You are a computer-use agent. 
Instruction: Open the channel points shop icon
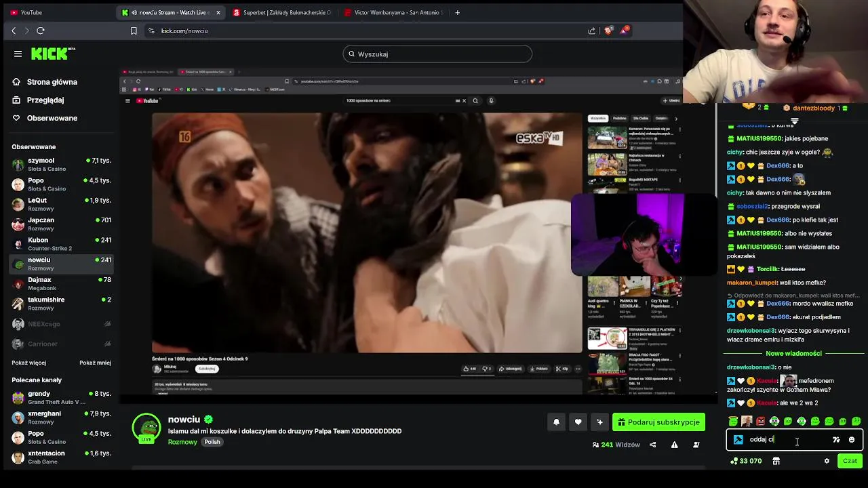pos(776,461)
